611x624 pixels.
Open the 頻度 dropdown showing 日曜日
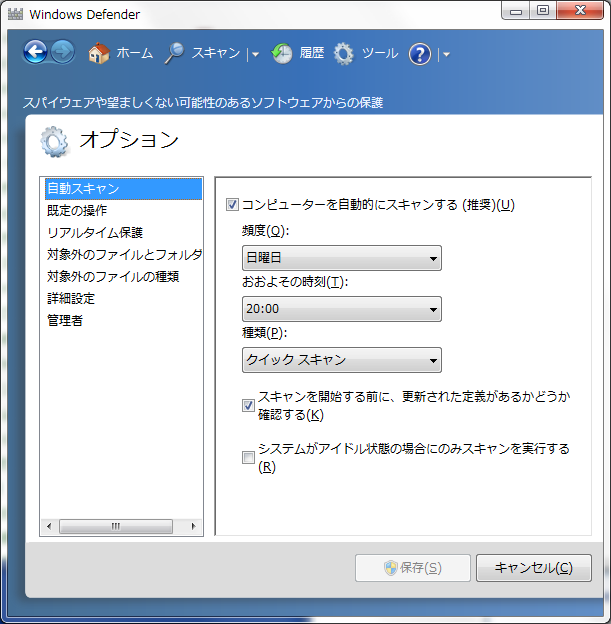(342, 258)
